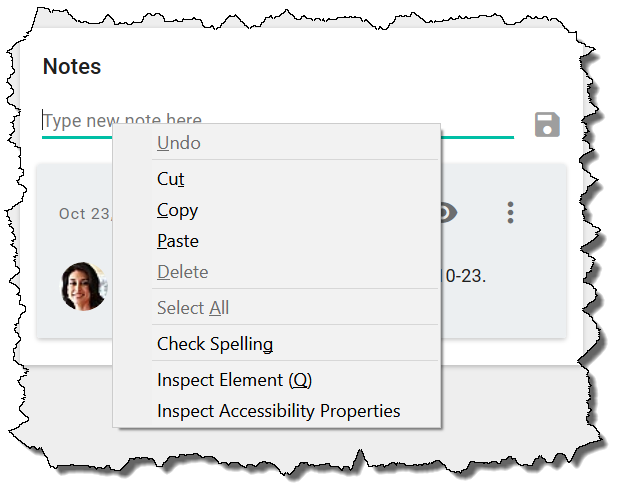Open Inspect Element (Q) from the menu
This screenshot has height=495, width=623.
(x=235, y=380)
